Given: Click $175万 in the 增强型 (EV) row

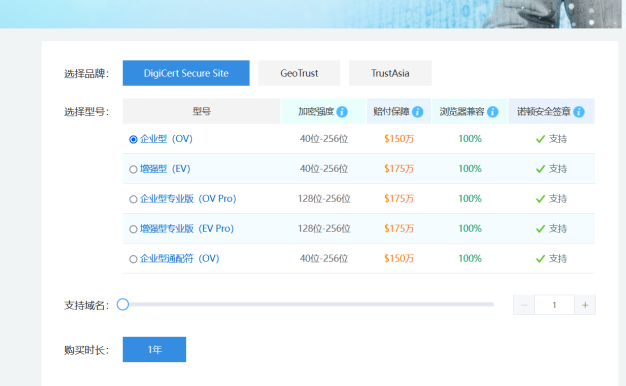Looking at the screenshot, I should click(x=399, y=169).
